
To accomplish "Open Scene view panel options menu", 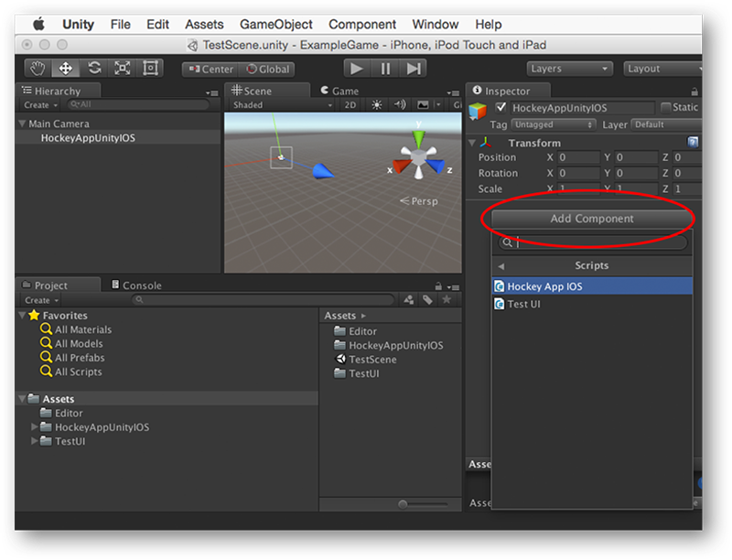I will click(453, 92).
